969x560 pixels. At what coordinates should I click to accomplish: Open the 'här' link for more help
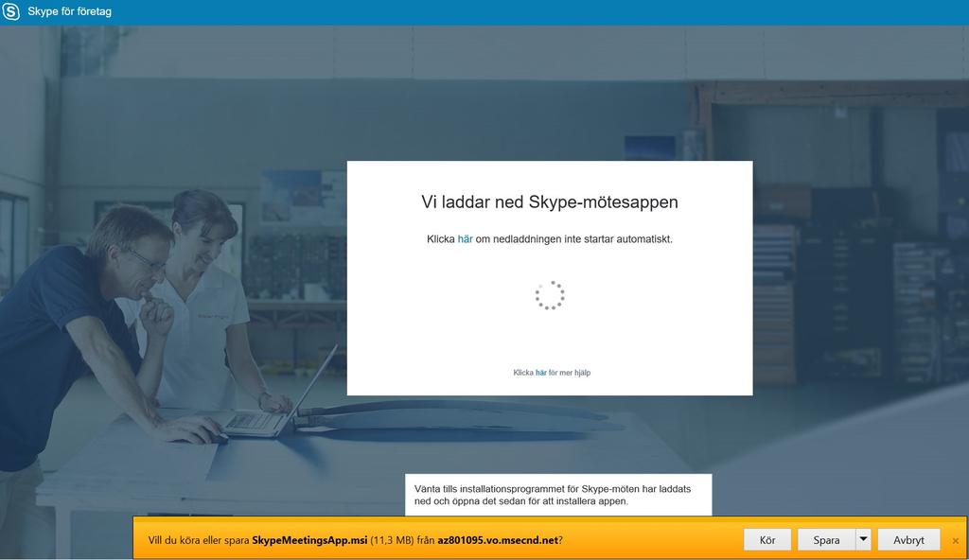[540, 373]
